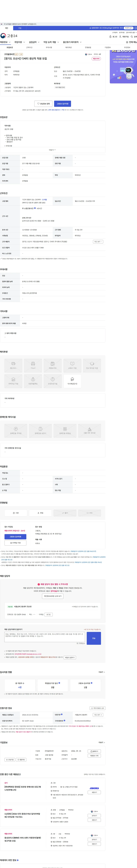Image resolution: width=137 pixels, height=868 pixels.
Task: Expand the 채용정보 dropdown menu
Action: tap(5, 42)
